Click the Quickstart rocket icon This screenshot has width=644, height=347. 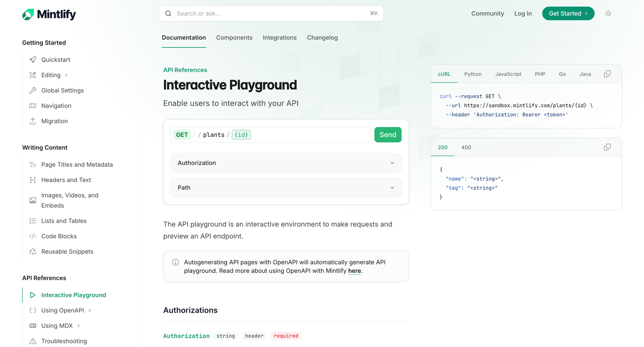pyautogui.click(x=33, y=60)
